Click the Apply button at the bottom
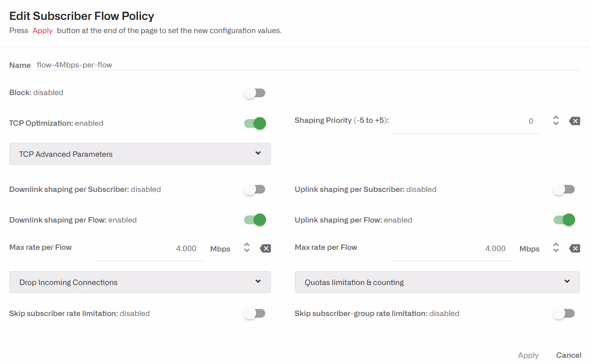Screen dimensions: 590x364 pyautogui.click(x=528, y=355)
